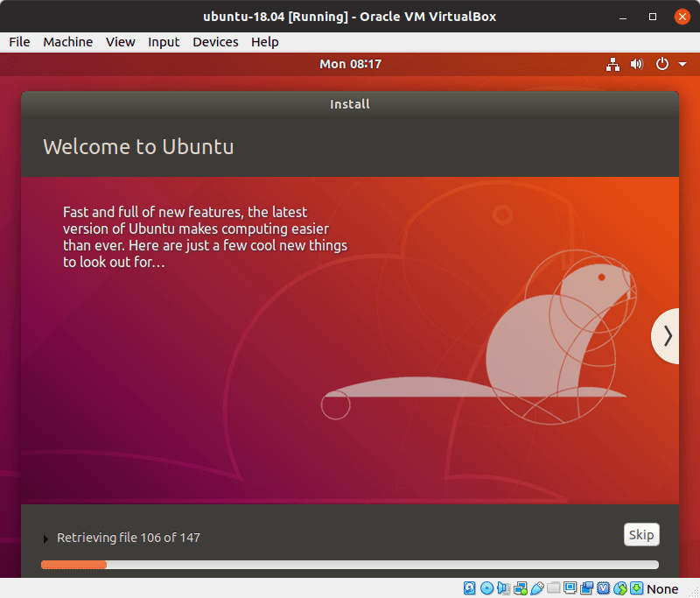Skip the file retrieval step
700x598 pixels.
(641, 535)
